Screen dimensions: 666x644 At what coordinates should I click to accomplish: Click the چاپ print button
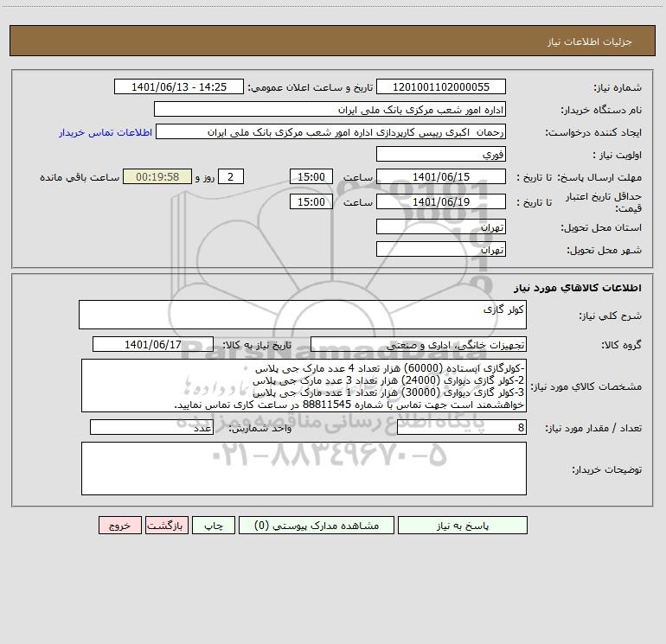(x=214, y=526)
